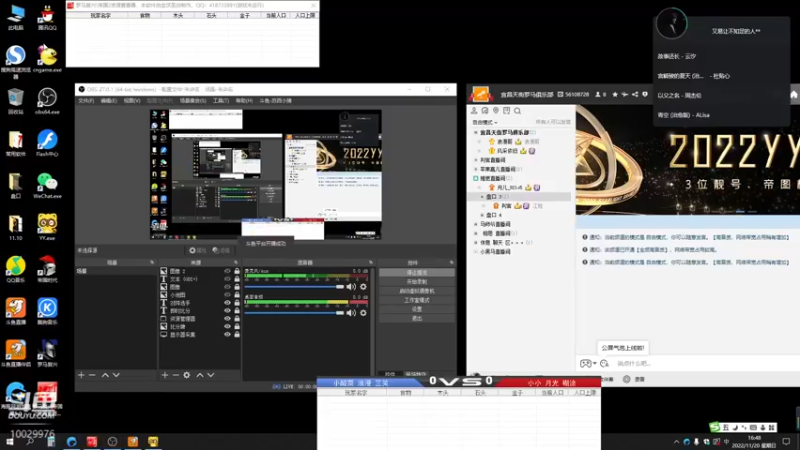Toggle visibility of the 小地图 source
The width and height of the screenshot is (800, 450).
pyautogui.click(x=227, y=295)
